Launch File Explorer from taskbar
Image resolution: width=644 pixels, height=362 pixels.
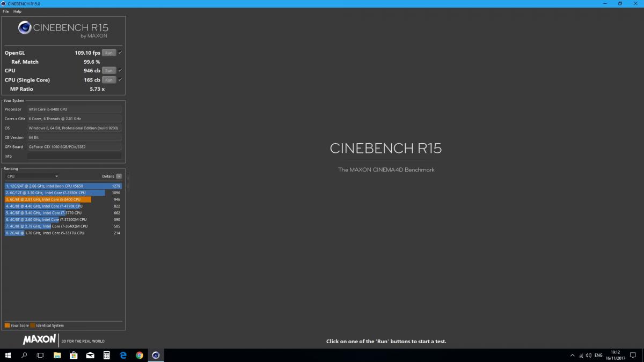(x=57, y=355)
